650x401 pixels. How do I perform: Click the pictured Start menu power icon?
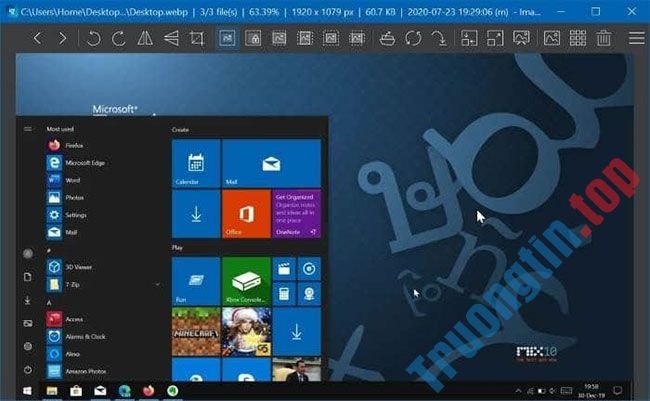(x=28, y=369)
